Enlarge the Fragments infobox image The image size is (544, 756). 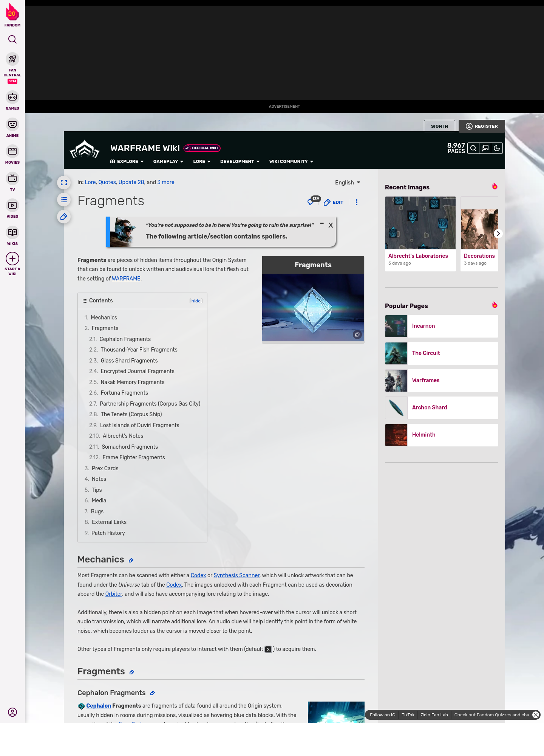tap(357, 335)
